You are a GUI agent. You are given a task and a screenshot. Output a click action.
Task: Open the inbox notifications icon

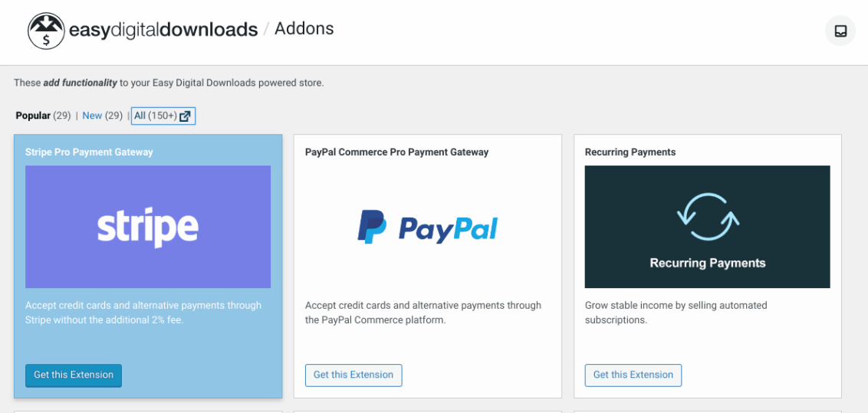pyautogui.click(x=840, y=31)
